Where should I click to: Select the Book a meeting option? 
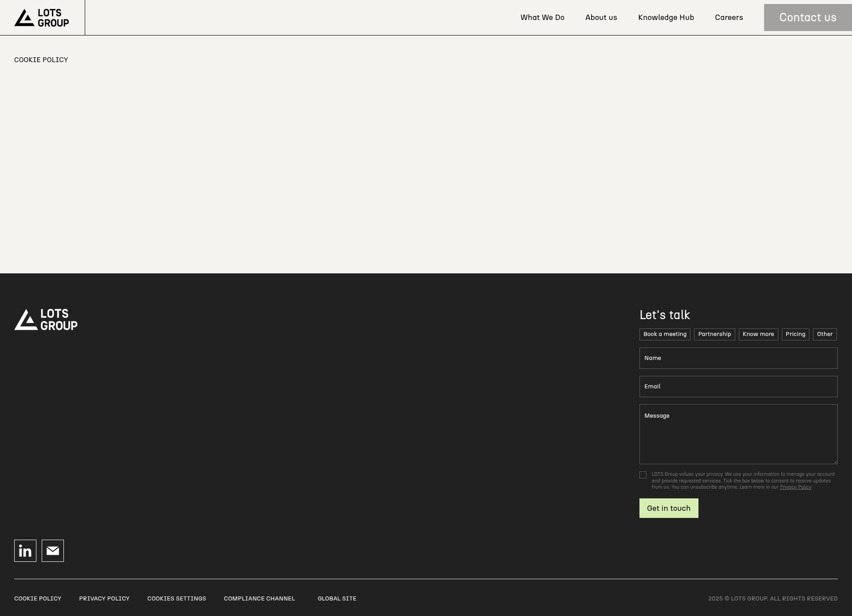[665, 334]
